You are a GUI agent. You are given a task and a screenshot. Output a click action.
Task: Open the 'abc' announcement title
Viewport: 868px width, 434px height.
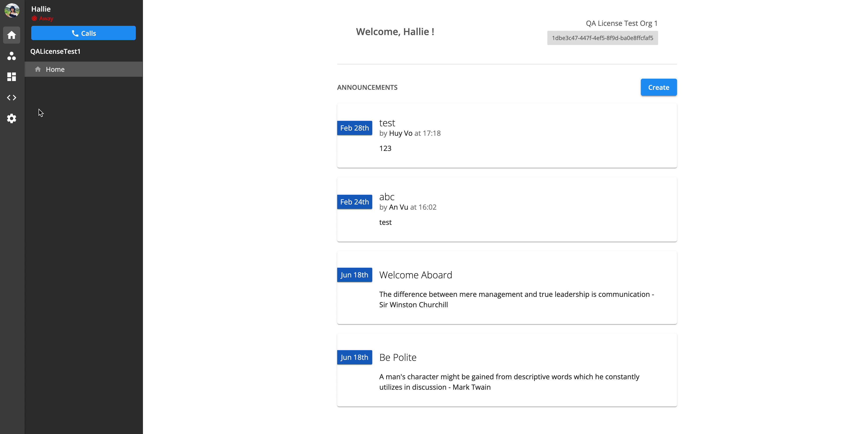387,197
